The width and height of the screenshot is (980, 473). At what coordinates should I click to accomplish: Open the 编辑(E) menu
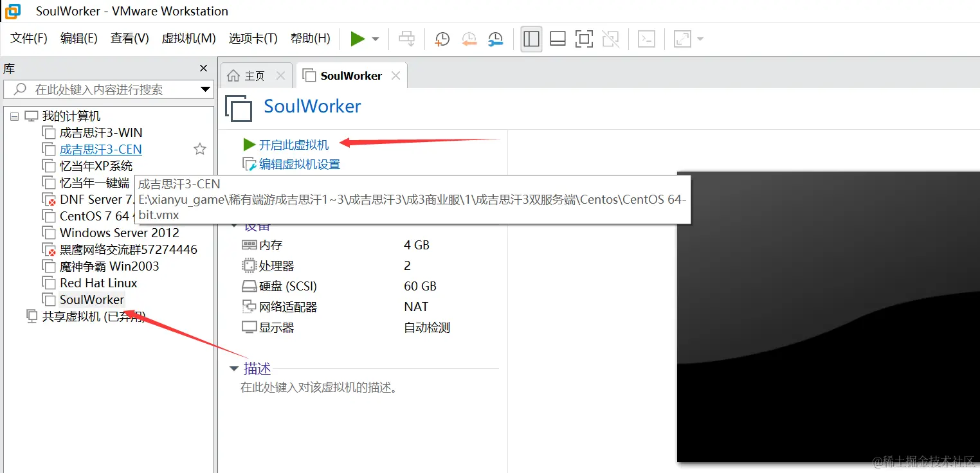tap(78, 39)
